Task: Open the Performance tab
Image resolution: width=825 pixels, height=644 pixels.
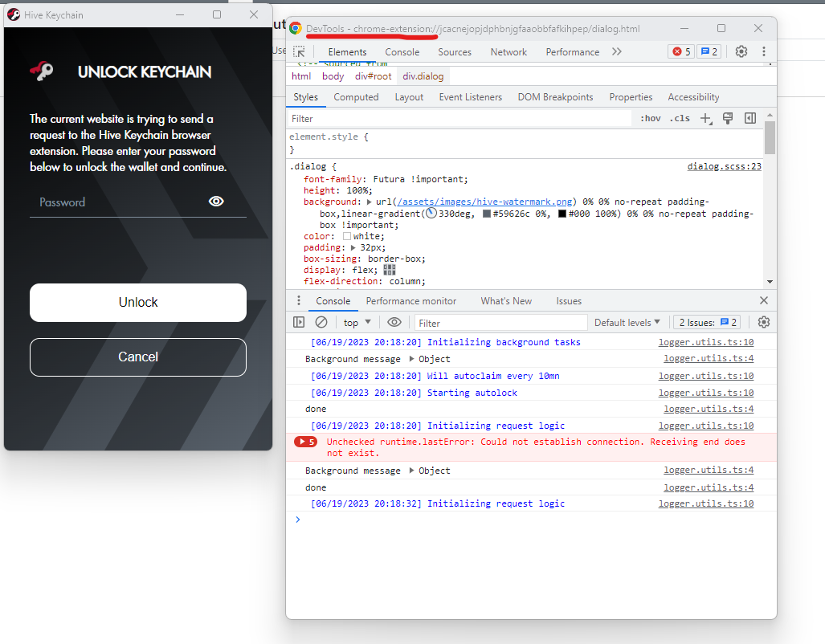Action: pos(573,52)
